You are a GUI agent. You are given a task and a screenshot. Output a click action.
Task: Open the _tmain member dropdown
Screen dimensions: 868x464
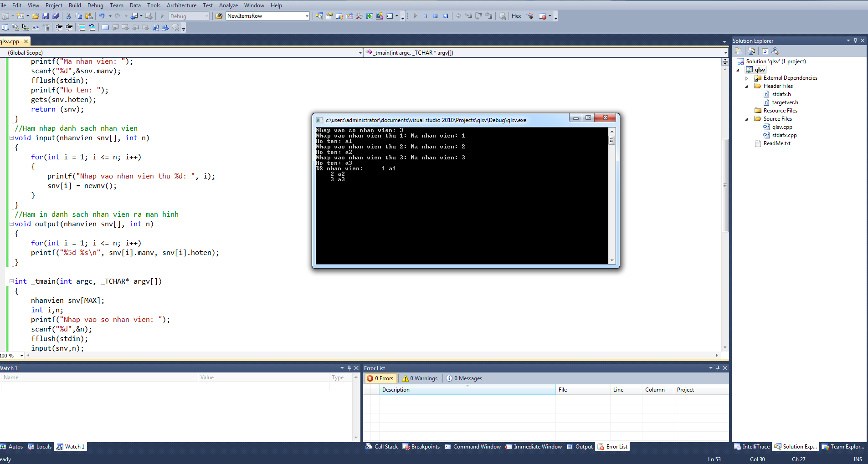(x=726, y=53)
